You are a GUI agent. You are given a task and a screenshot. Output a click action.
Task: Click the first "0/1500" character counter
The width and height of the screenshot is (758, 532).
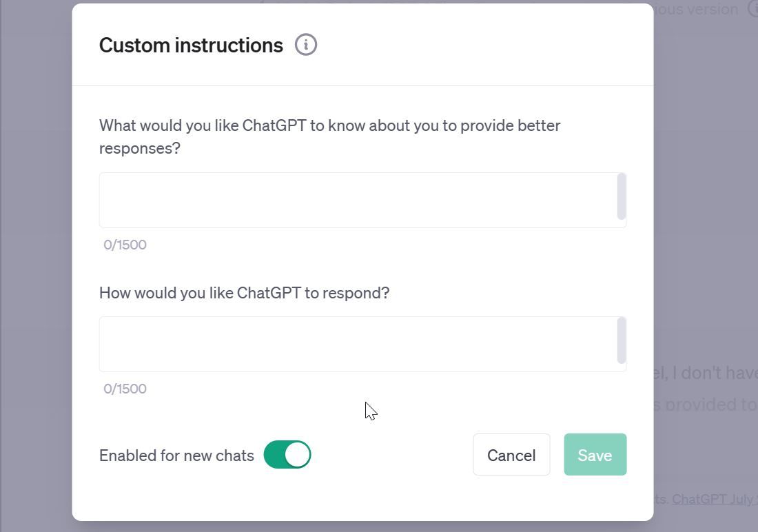(x=125, y=245)
